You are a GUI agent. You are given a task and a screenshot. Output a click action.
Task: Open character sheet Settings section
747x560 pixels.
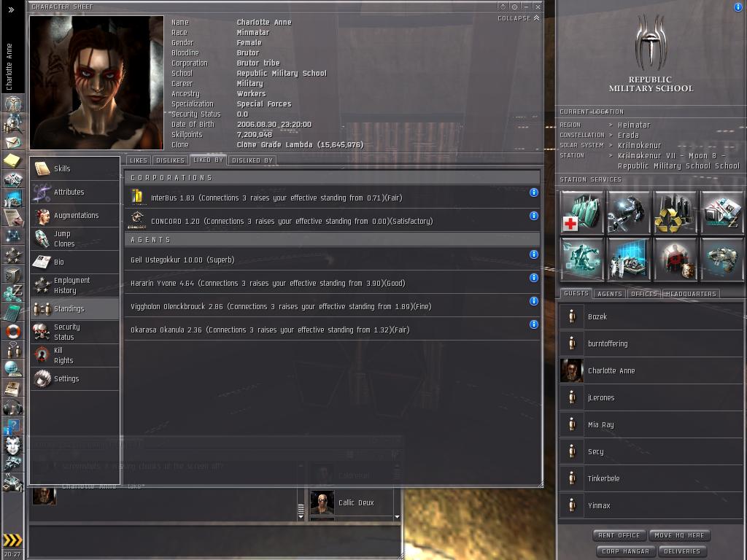tap(75, 378)
